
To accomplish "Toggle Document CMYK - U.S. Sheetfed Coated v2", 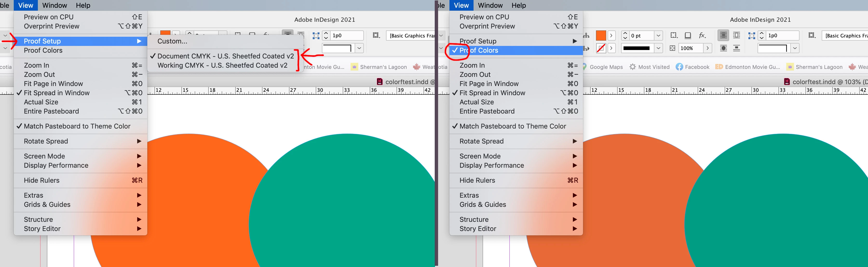I will 225,56.
